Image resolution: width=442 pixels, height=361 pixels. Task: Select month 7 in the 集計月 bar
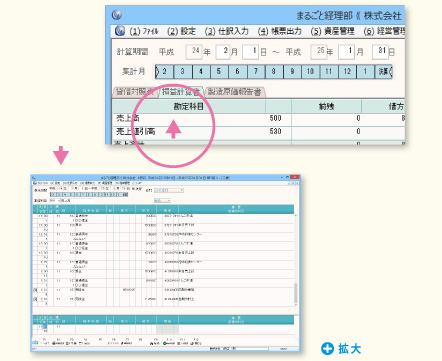point(256,71)
